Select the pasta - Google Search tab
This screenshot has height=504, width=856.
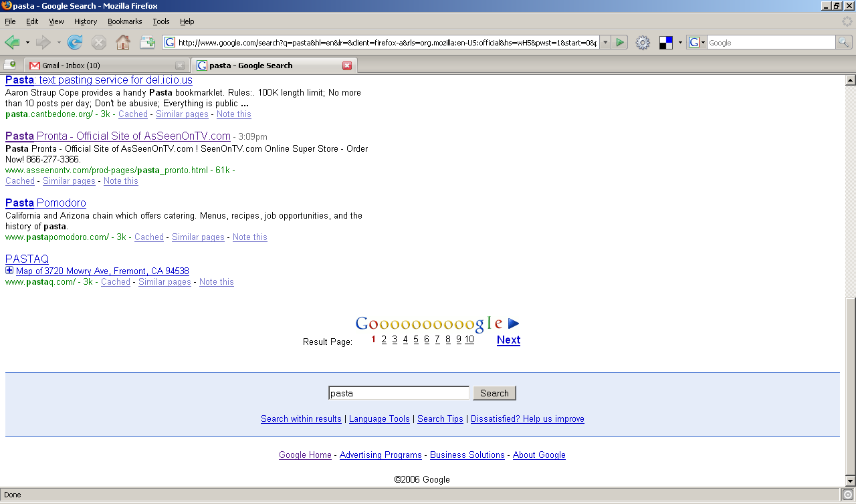274,66
